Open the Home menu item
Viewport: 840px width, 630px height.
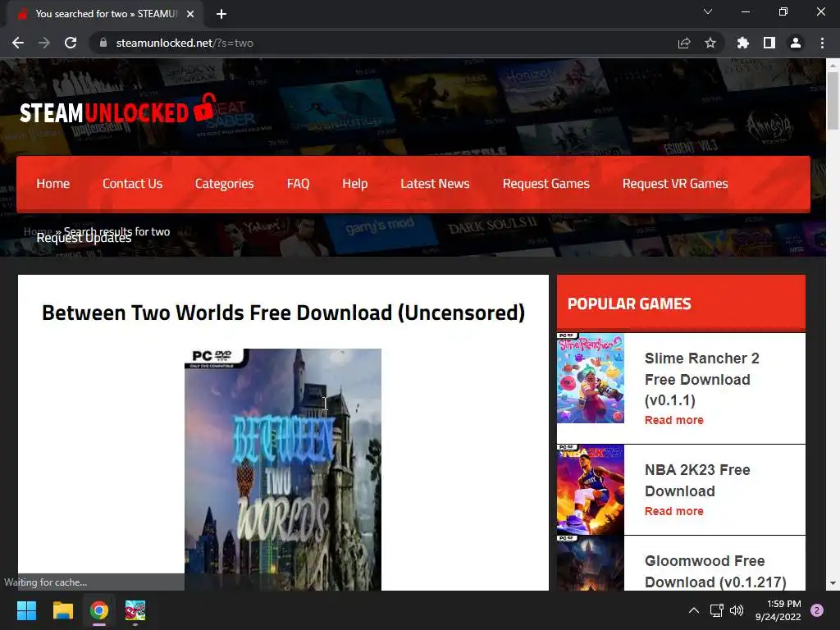click(53, 184)
